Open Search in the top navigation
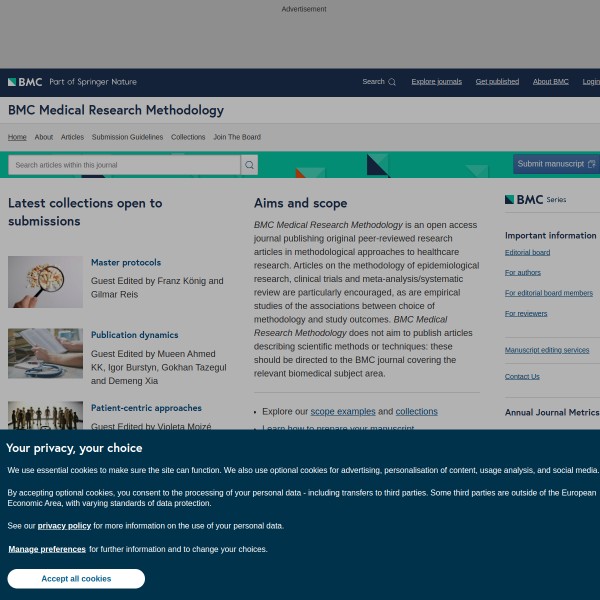 tap(378, 82)
